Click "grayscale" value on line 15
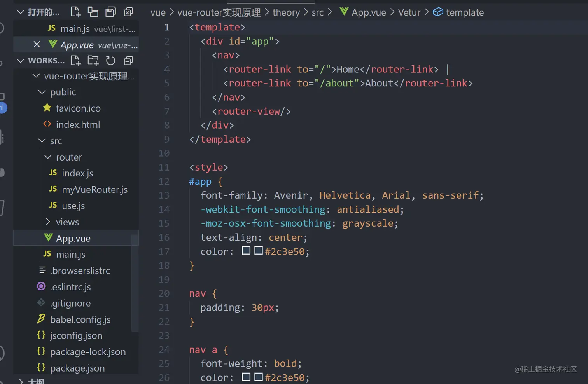Screen dimensions: 588x384 coord(368,223)
